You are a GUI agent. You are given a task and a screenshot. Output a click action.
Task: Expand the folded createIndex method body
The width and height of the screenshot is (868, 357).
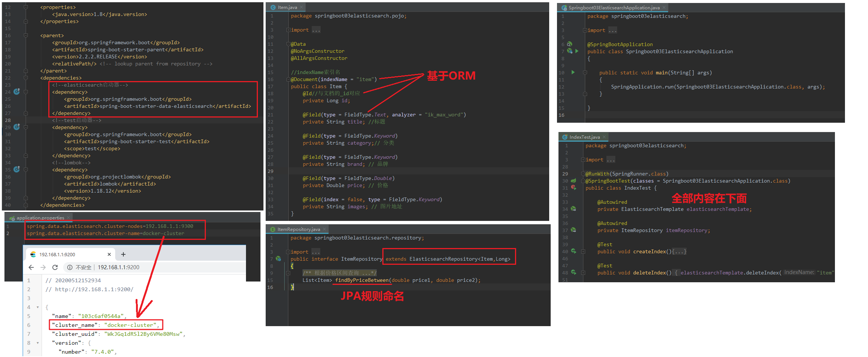(583, 251)
